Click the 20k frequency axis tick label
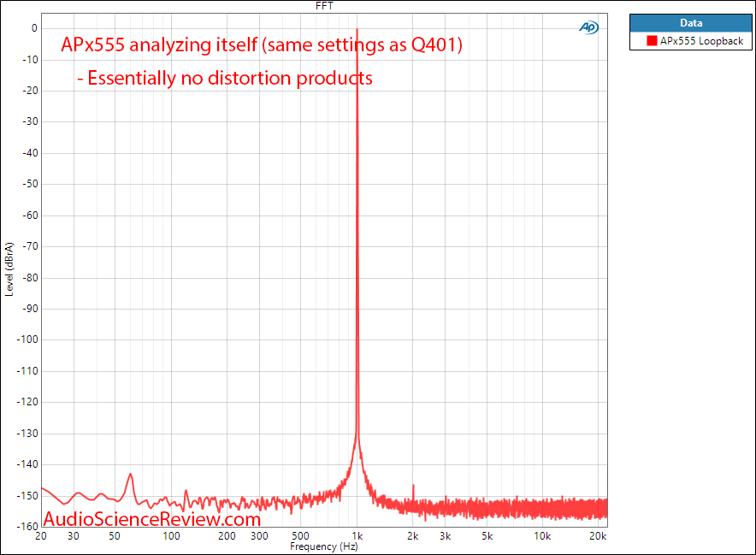 (x=598, y=535)
